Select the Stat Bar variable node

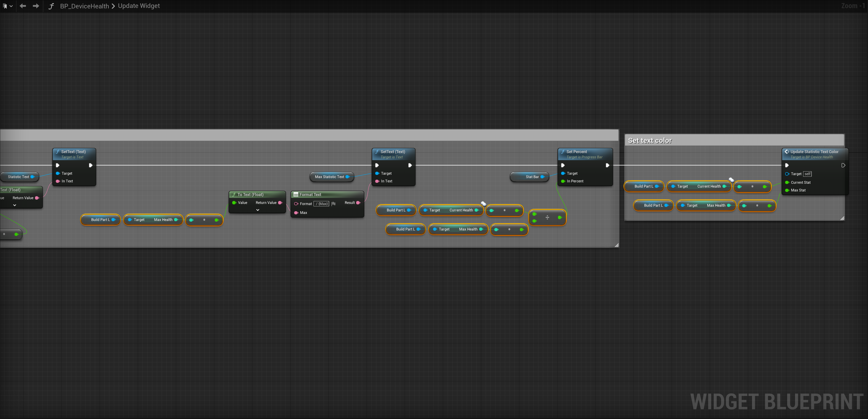coord(530,177)
